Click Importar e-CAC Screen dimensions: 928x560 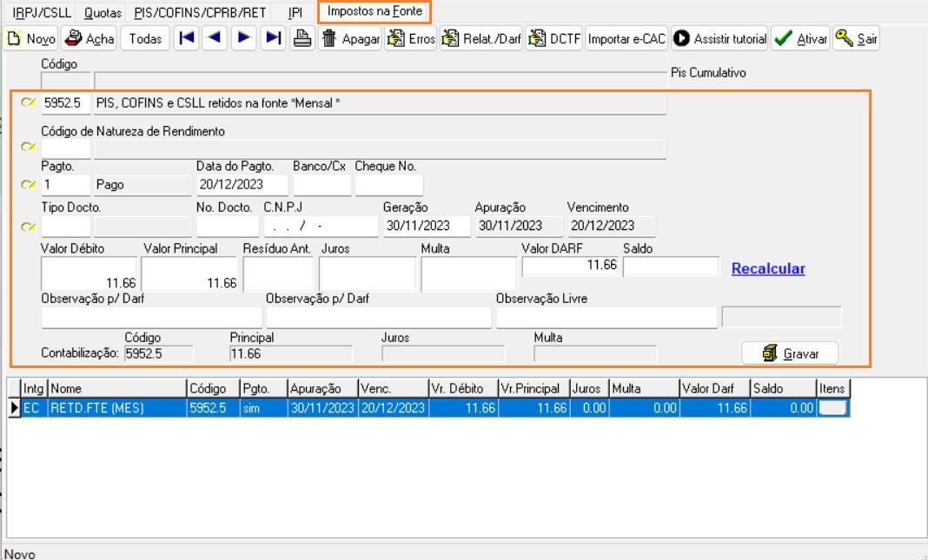(x=626, y=39)
